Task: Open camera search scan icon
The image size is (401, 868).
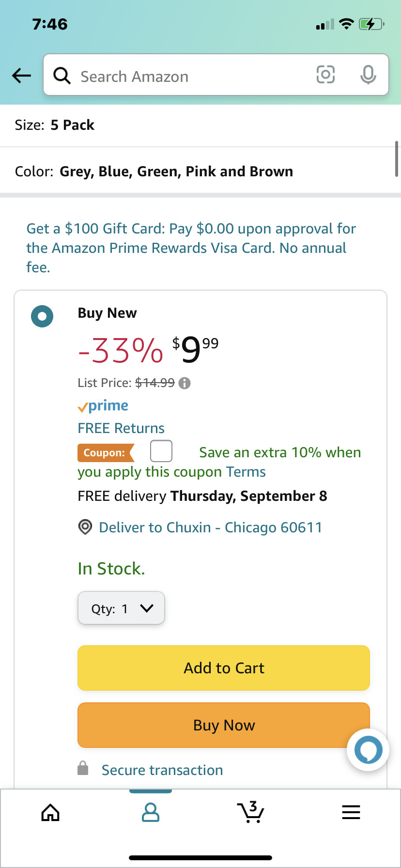Action: [x=325, y=75]
